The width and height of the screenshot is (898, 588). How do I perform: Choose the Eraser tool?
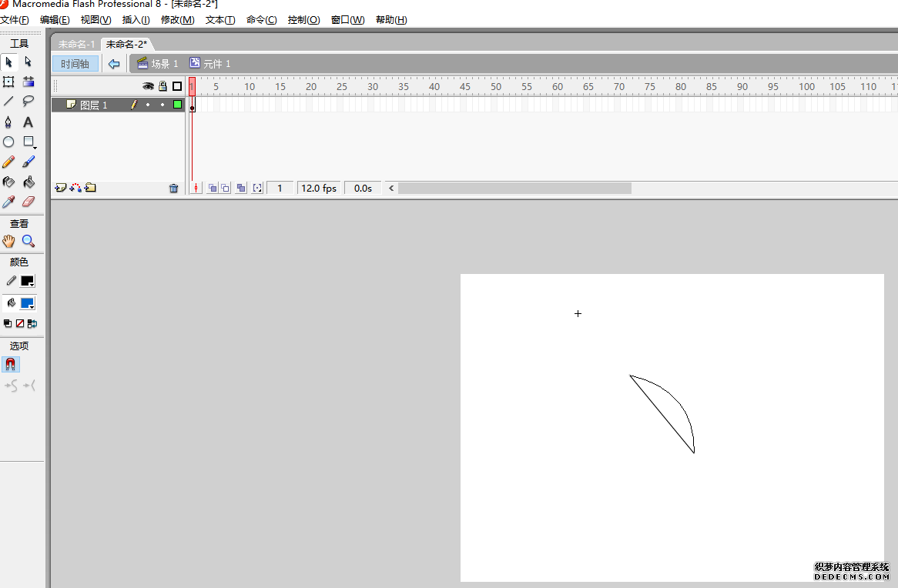pyautogui.click(x=28, y=202)
